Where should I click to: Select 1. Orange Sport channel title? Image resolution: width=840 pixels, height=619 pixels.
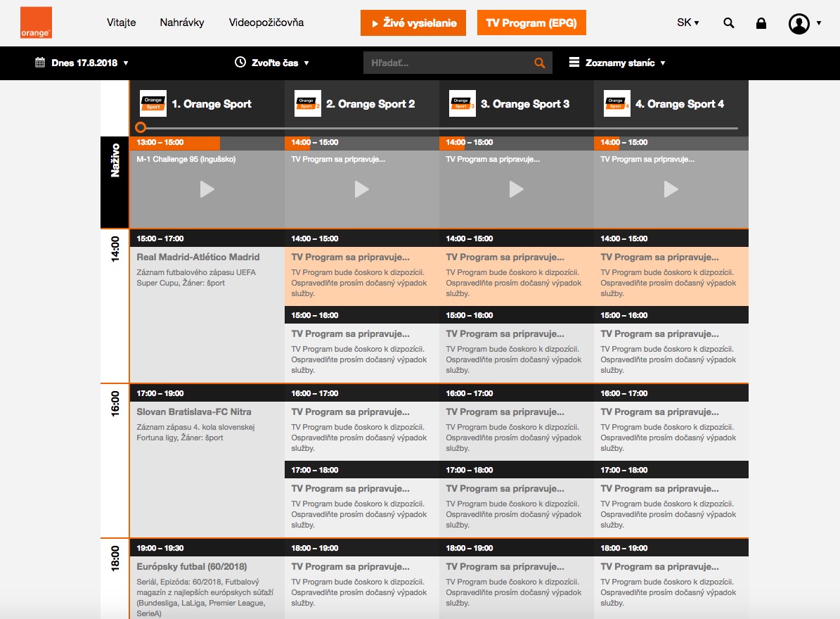coord(212,104)
